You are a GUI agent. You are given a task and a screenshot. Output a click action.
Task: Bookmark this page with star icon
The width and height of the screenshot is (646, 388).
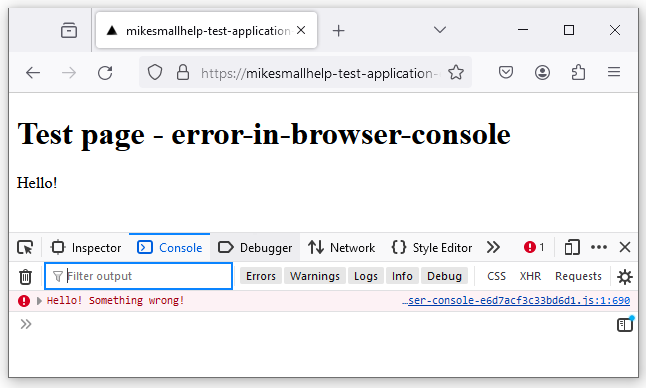coord(456,72)
